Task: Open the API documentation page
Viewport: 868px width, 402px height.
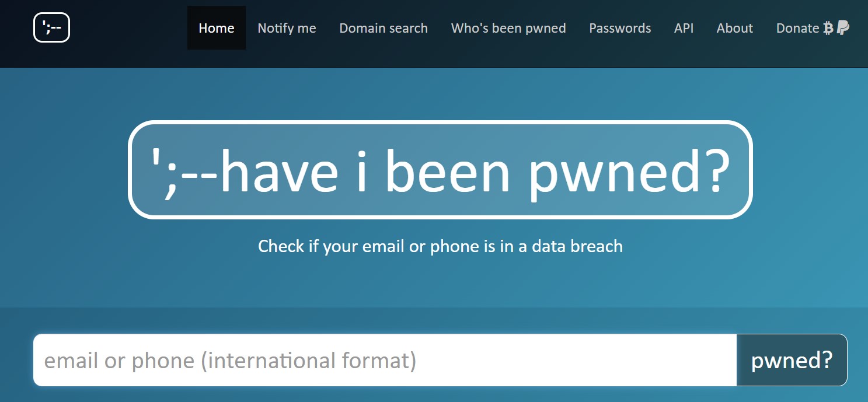Action: pyautogui.click(x=684, y=27)
